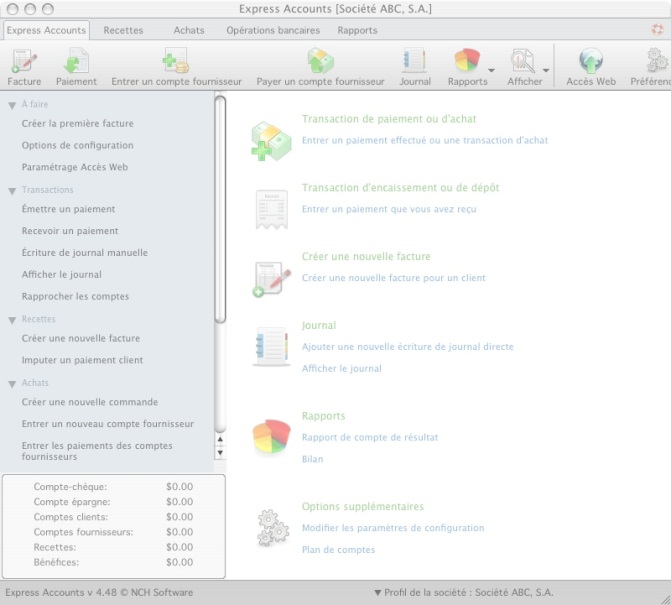The image size is (671, 605).
Task: Click the sidebar scroll down arrow
Action: click(220, 453)
